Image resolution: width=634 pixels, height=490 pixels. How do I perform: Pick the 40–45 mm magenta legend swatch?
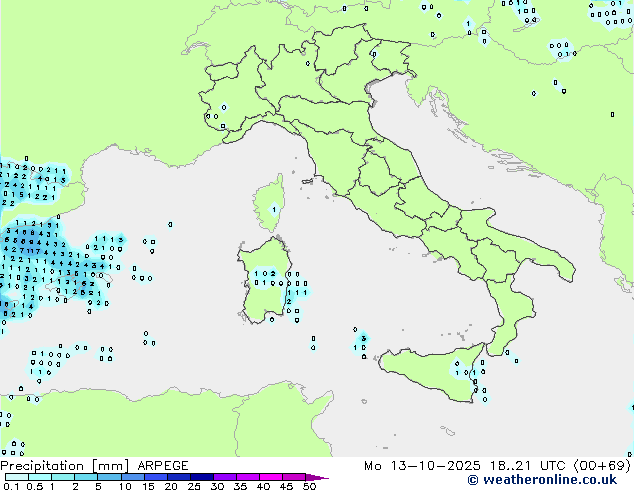tap(271, 477)
